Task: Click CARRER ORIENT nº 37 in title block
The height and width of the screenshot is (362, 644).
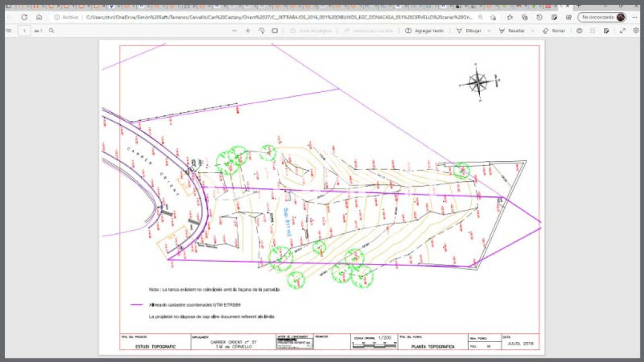Action: point(233,342)
